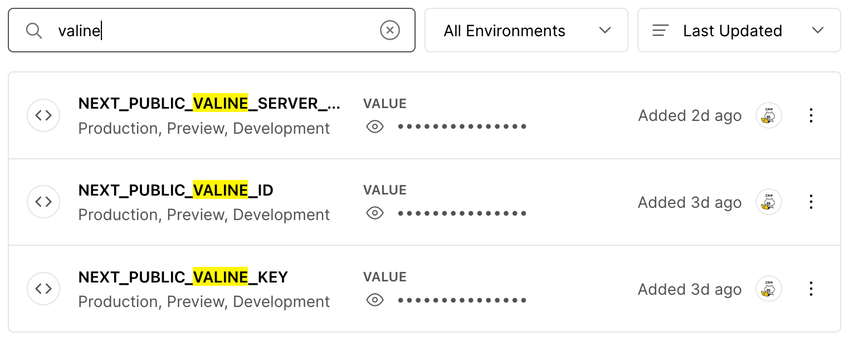868x341 pixels.
Task: Click code brackets icon for NEXT_PUBLIC_VALINE_ID
Action: 43,202
